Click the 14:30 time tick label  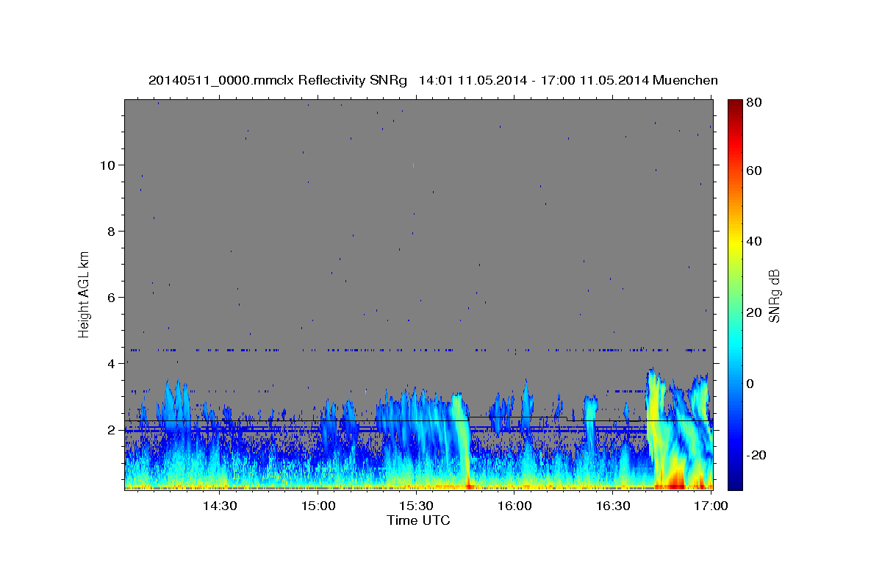click(x=220, y=506)
